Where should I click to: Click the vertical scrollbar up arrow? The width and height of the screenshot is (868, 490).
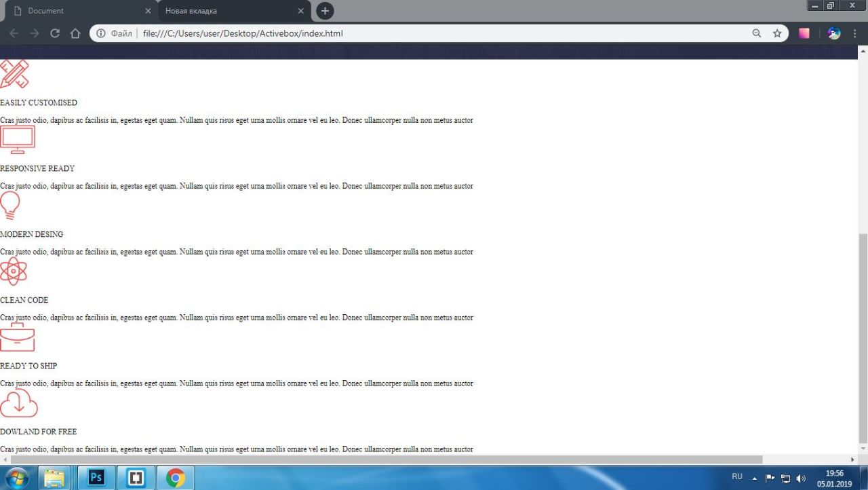(863, 50)
